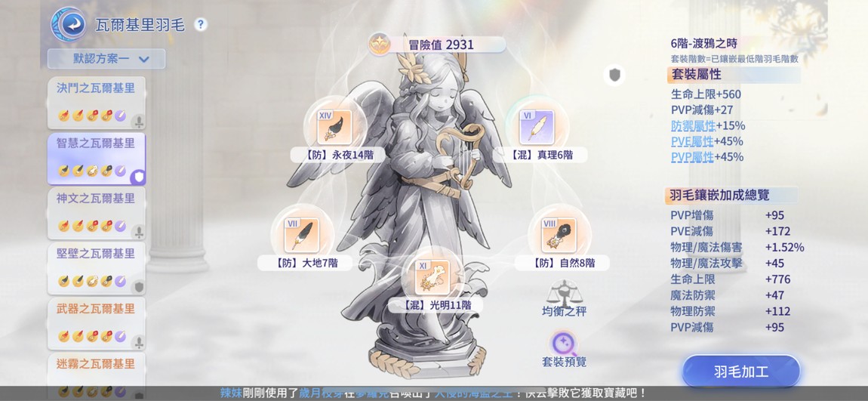Select the 迷霧之瓦爾基里 tab

tap(95, 364)
